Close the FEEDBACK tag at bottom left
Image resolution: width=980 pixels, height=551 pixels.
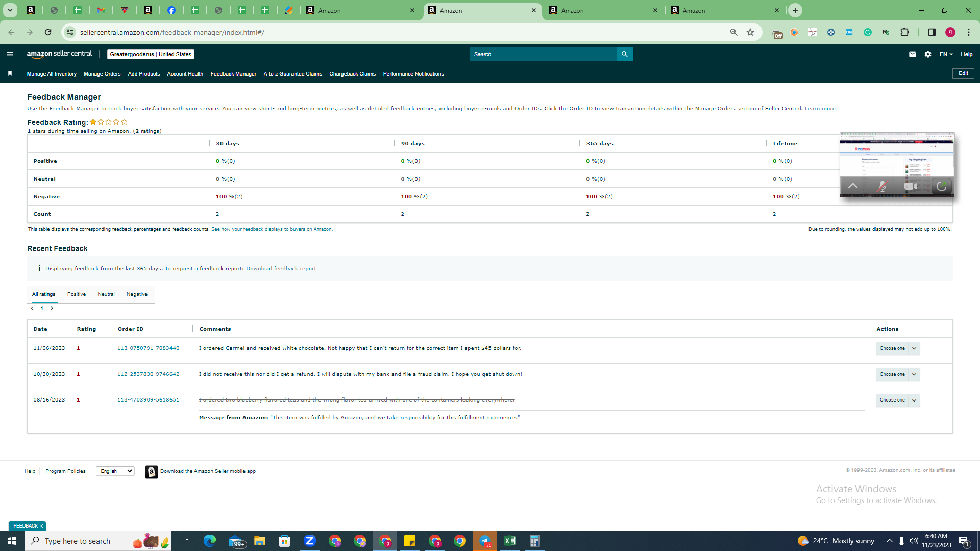click(x=41, y=526)
